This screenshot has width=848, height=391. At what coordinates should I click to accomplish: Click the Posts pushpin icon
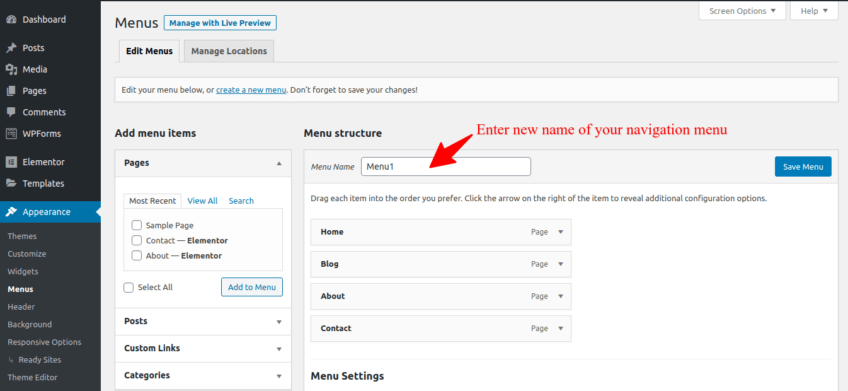pos(11,48)
